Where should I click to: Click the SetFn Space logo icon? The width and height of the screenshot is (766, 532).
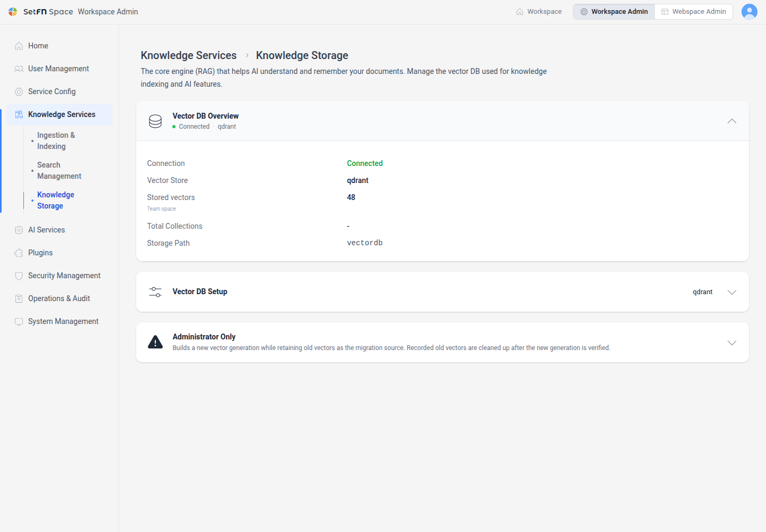[13, 12]
